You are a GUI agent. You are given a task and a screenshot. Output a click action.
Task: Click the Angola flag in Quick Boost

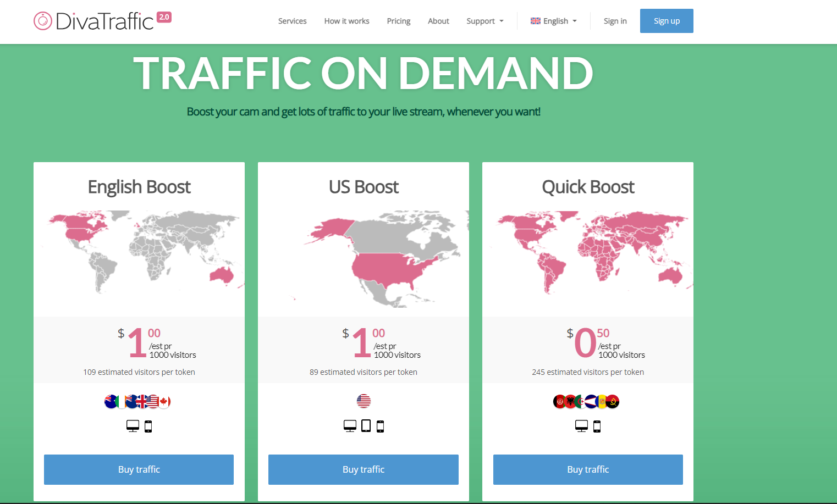coord(613,401)
